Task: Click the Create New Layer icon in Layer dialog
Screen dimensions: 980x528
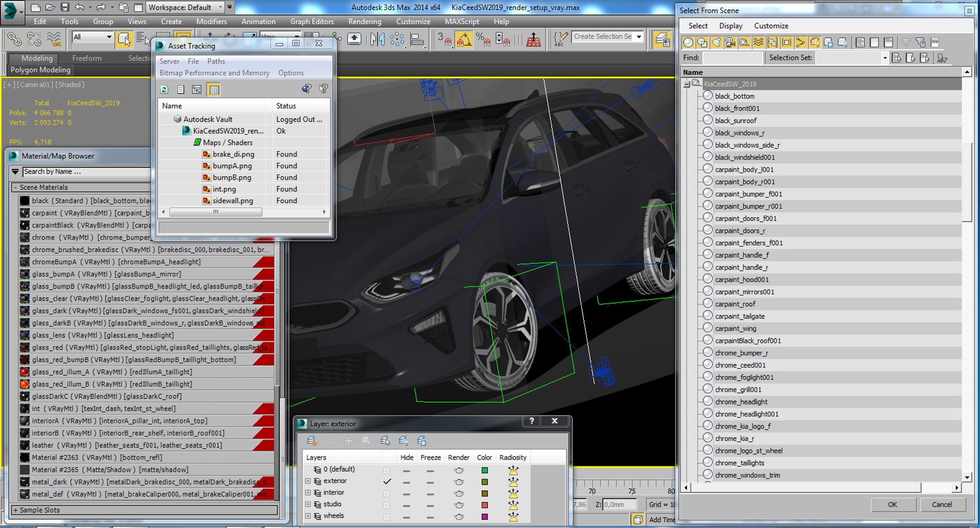Action: [311, 440]
